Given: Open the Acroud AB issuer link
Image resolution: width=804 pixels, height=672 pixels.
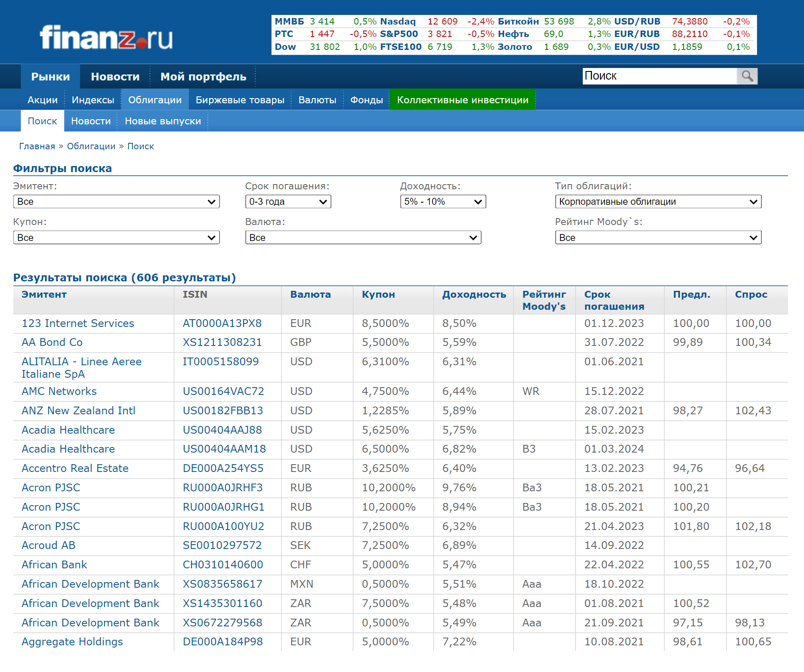Looking at the screenshot, I should 48,545.
